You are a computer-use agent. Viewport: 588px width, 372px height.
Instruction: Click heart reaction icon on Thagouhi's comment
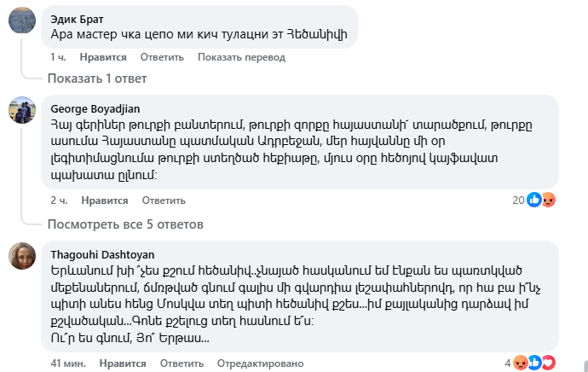[548, 363]
